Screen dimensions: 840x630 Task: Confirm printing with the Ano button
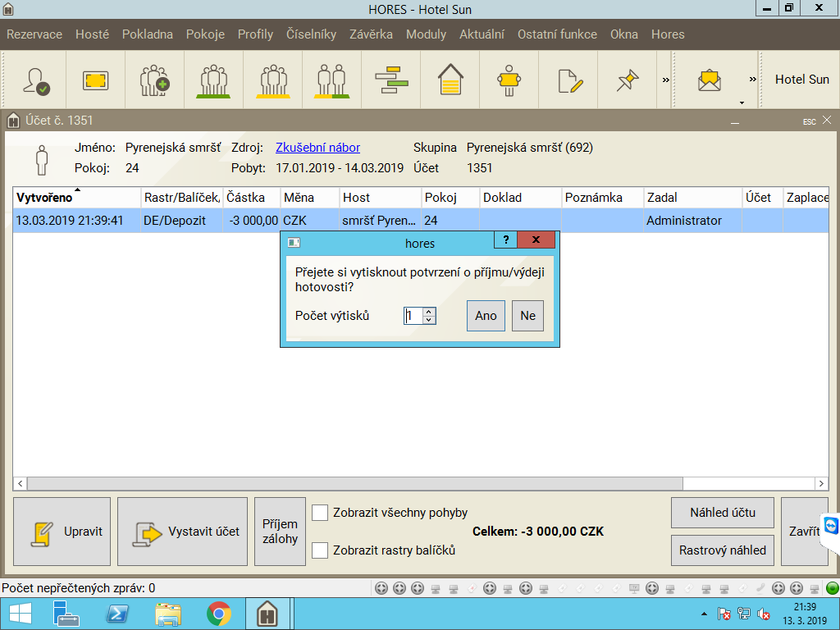(x=486, y=316)
